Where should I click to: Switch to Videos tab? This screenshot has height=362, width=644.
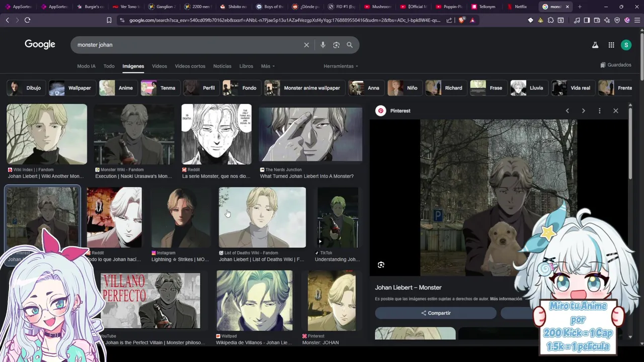(x=159, y=66)
